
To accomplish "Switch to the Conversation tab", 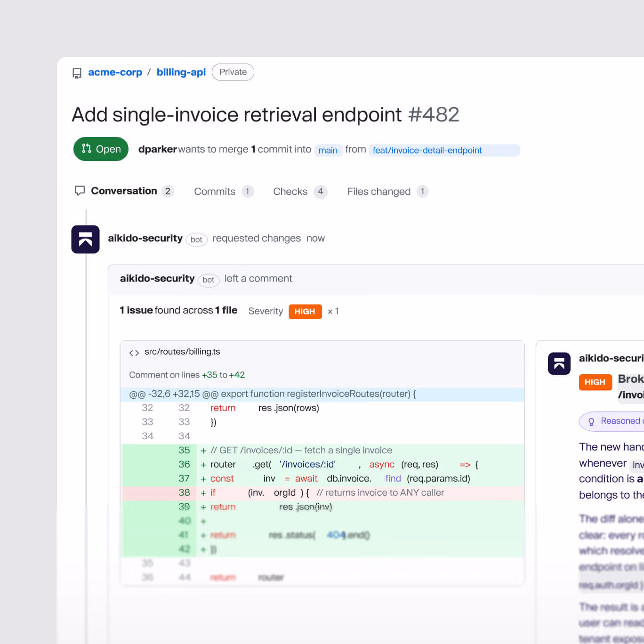I will (x=124, y=191).
